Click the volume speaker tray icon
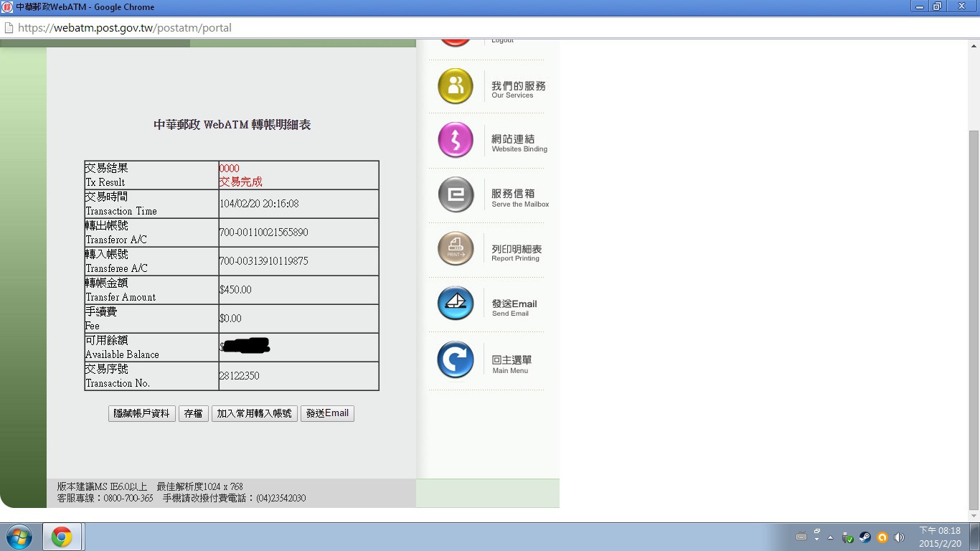 pyautogui.click(x=899, y=537)
